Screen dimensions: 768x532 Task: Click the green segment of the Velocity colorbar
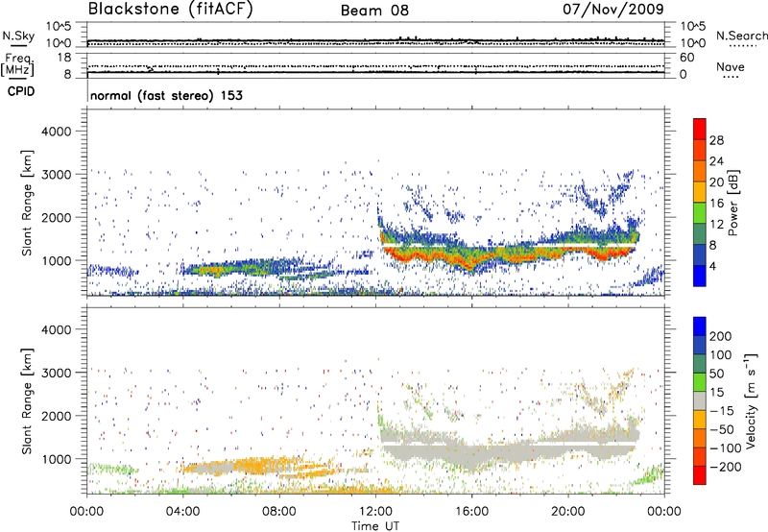coord(700,382)
